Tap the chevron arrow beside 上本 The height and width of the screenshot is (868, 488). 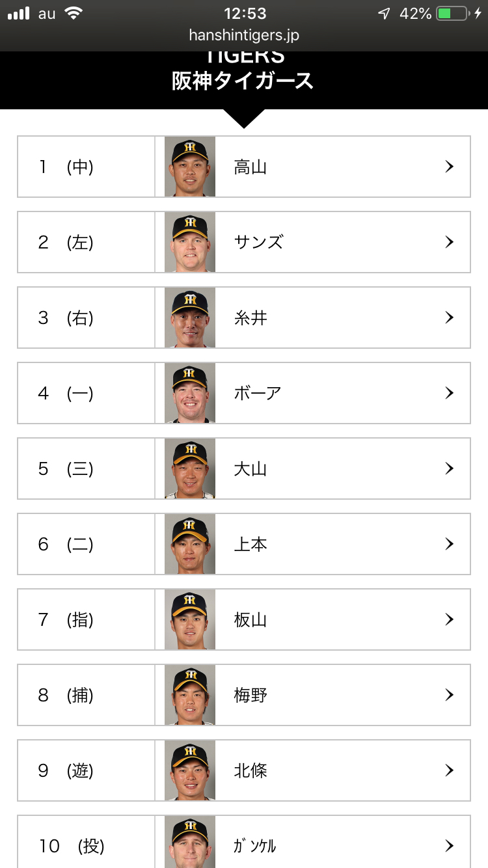click(x=449, y=544)
